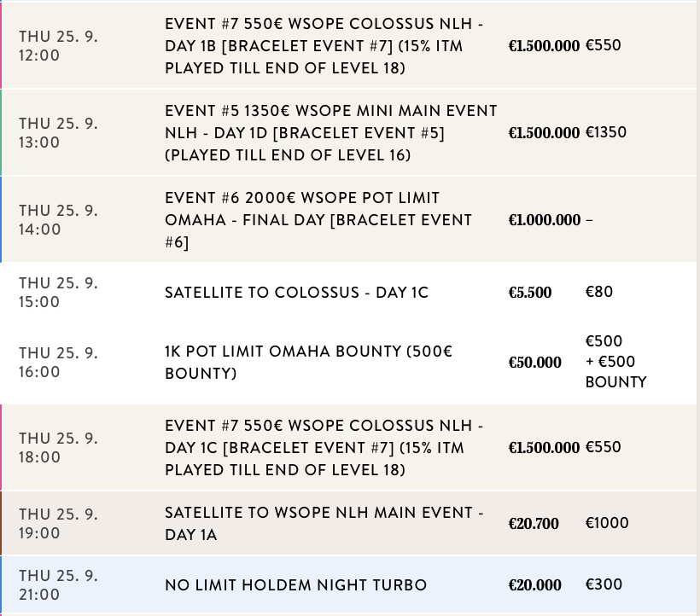Click the €5.500 guarantee amount

[x=530, y=293]
